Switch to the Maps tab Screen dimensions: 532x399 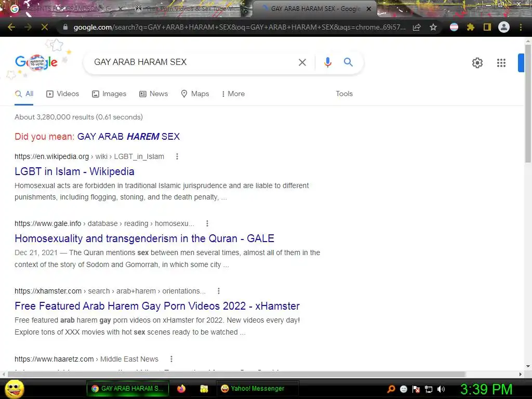point(195,94)
